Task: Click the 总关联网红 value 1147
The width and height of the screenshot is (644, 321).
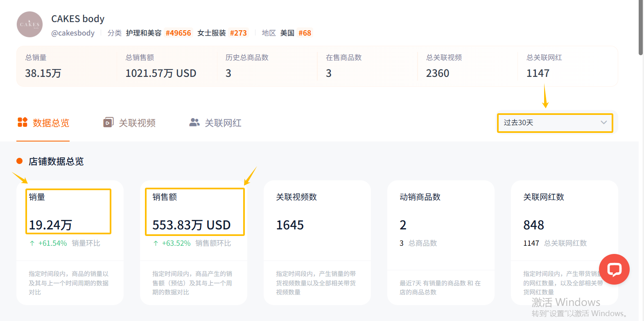Action: (x=538, y=73)
